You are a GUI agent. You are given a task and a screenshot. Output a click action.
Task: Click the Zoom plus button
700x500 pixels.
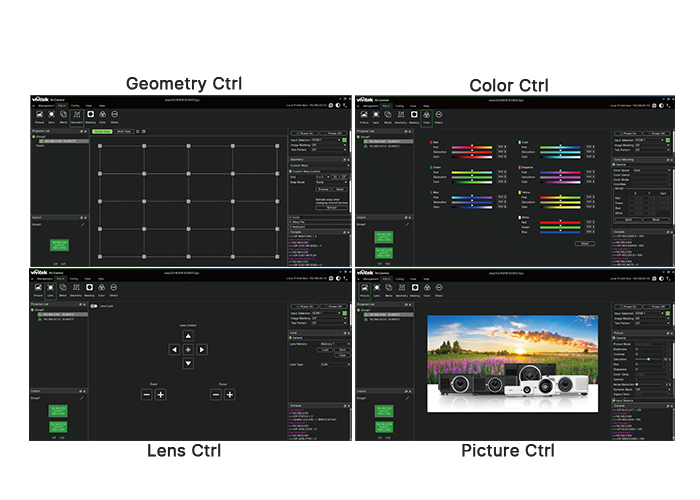click(x=160, y=395)
